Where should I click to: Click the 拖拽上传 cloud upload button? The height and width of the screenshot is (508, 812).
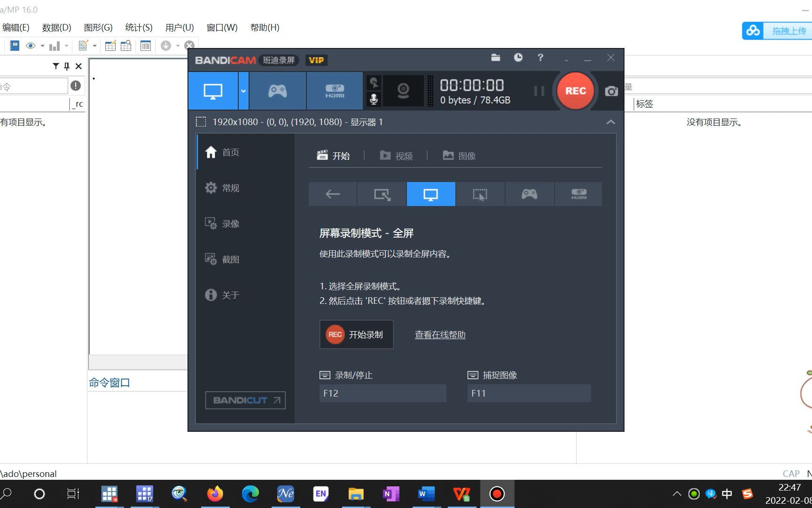tap(777, 31)
